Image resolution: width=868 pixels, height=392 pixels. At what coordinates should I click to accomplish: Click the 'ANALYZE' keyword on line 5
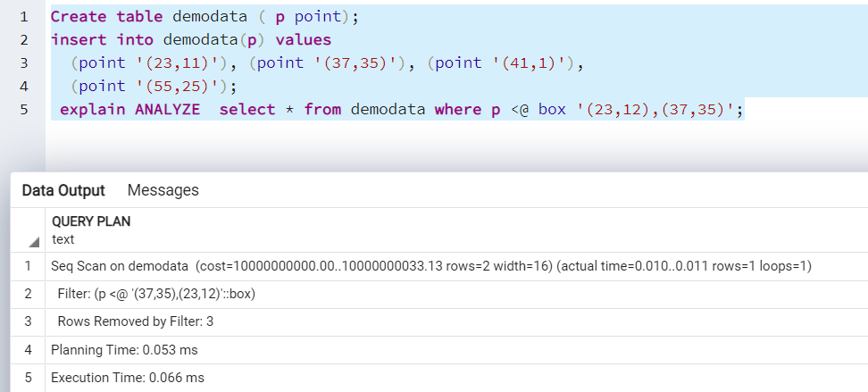pos(167,110)
